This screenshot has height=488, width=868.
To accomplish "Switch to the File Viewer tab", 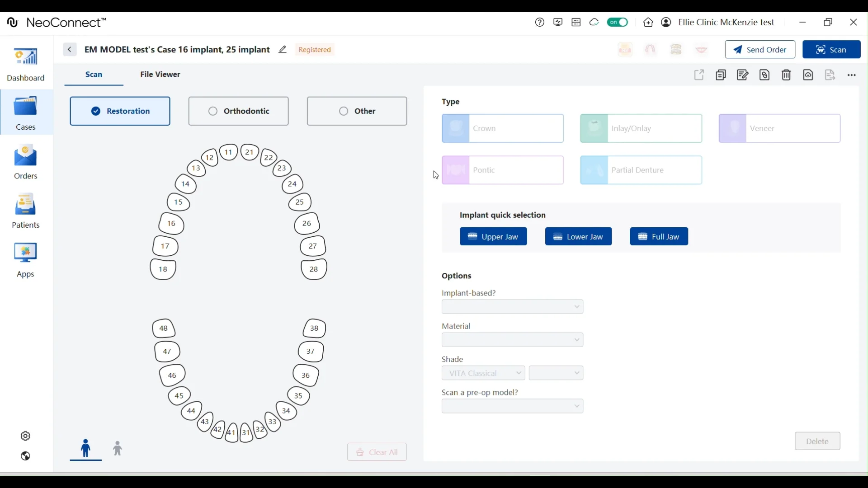I will pos(160,74).
